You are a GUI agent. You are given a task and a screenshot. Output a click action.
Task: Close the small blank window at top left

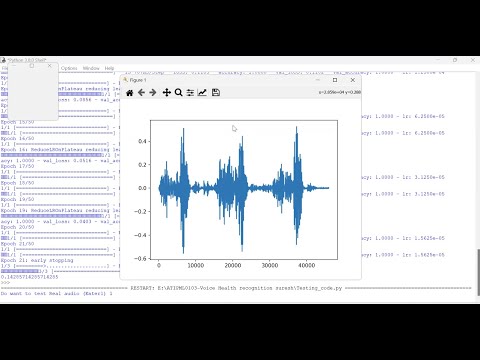click(50, 66)
